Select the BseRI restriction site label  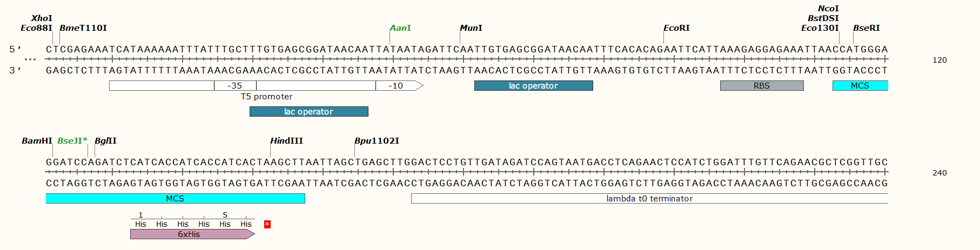[x=867, y=28]
